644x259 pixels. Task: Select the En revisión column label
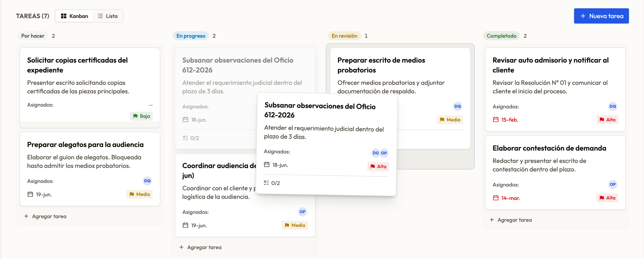[344, 36]
